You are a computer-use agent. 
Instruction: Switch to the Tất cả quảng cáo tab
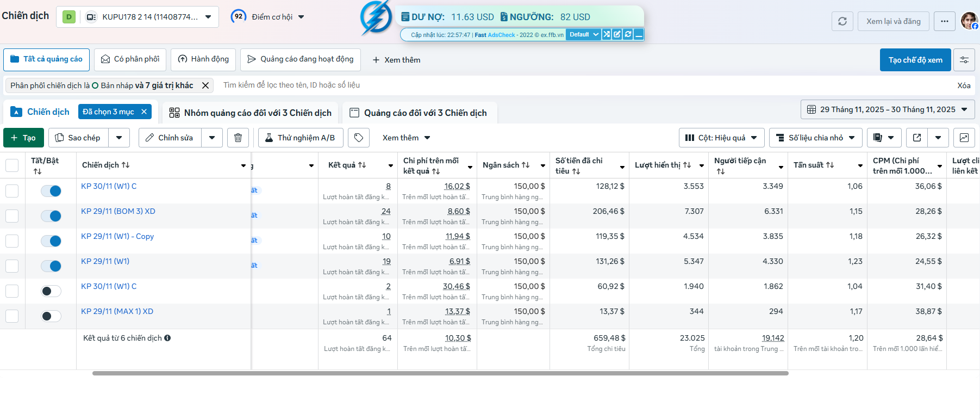point(46,59)
